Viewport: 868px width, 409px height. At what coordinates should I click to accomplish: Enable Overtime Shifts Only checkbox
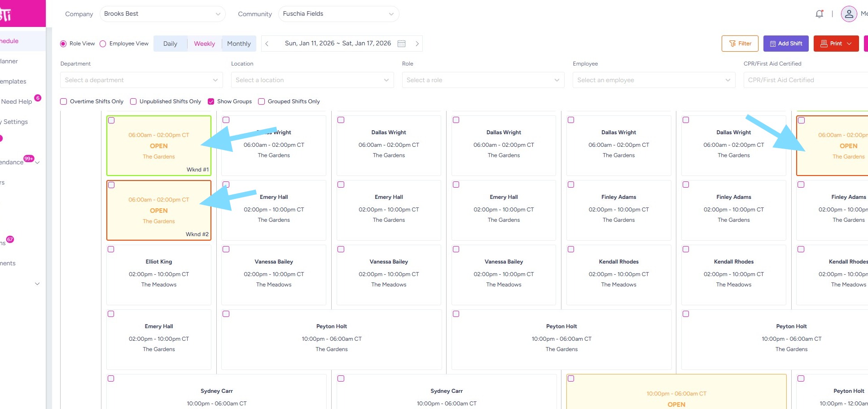click(64, 101)
